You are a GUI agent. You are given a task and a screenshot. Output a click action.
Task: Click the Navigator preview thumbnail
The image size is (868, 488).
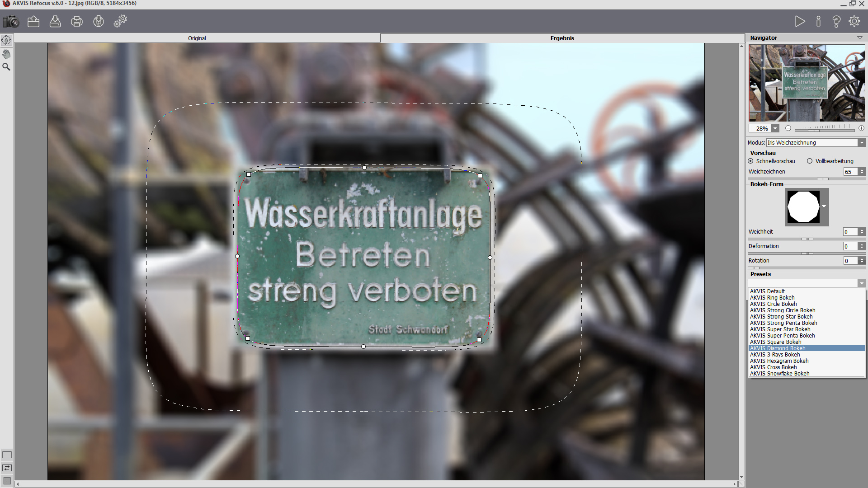coord(807,83)
